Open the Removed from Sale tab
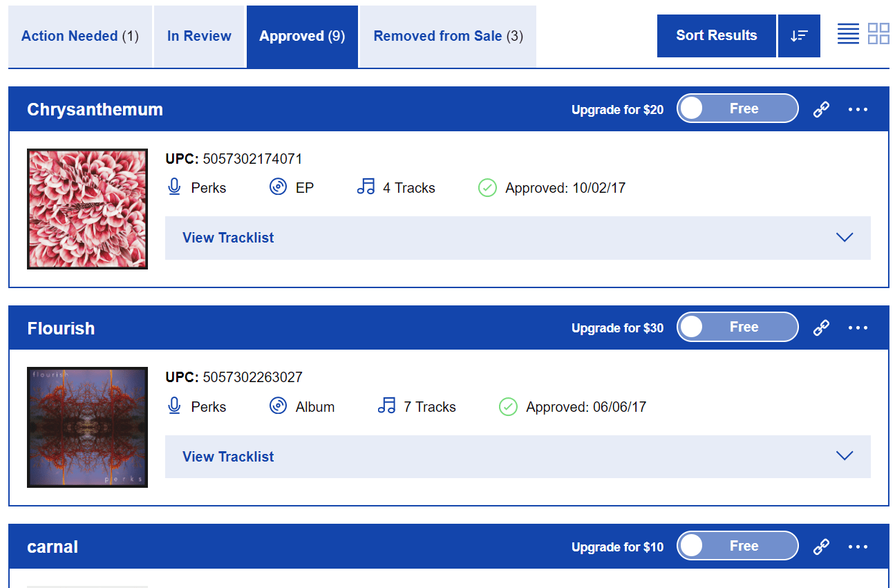Viewport: 895px width, 588px height. tap(448, 37)
